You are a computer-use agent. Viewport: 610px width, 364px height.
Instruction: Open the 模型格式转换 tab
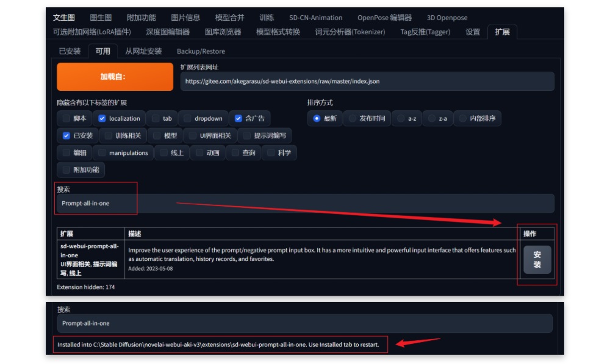[278, 32]
